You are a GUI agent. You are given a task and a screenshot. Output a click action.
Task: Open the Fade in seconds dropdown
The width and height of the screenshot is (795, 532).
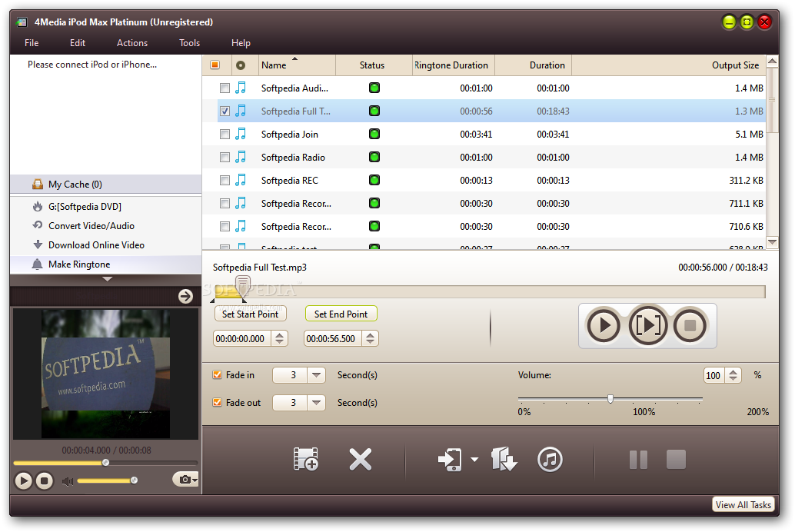pyautogui.click(x=316, y=375)
